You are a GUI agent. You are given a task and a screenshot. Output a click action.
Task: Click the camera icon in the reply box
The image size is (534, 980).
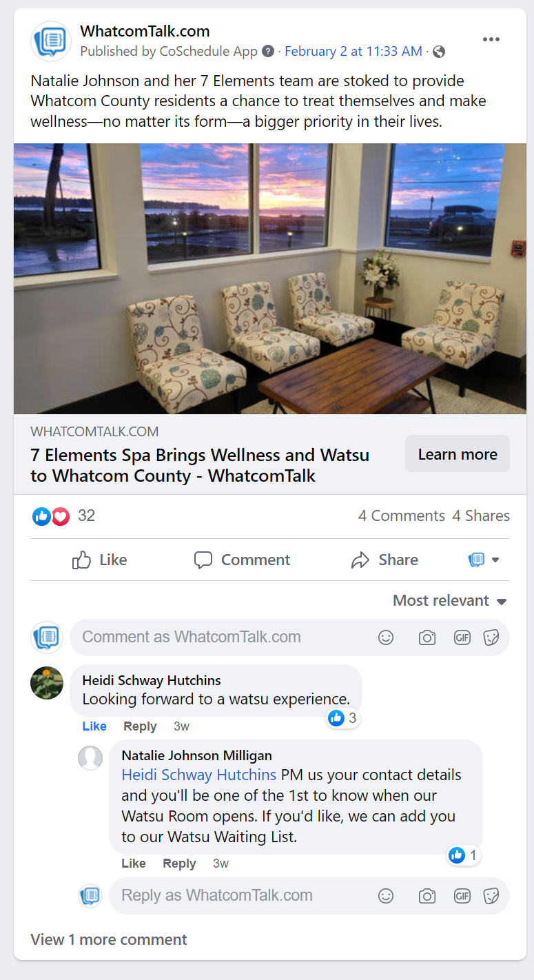tap(427, 896)
